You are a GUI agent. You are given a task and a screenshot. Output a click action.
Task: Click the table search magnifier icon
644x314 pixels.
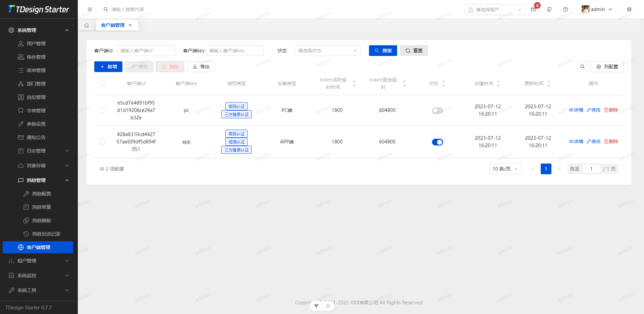point(582,67)
